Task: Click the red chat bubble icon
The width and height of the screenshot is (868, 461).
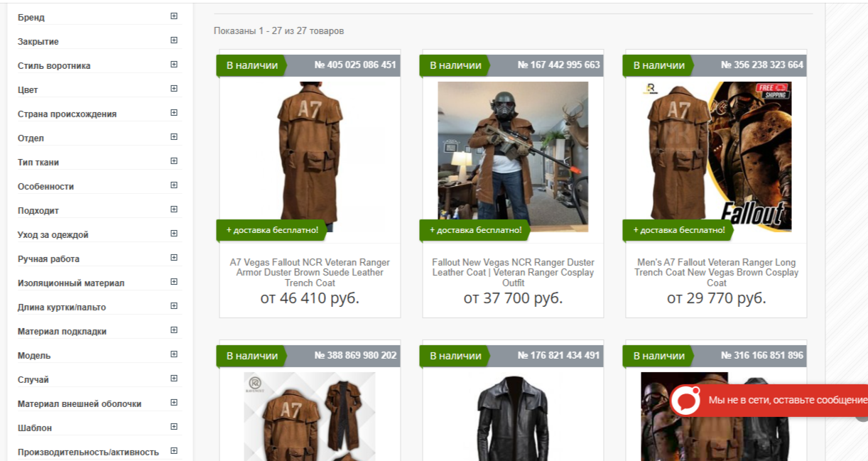Action: coord(686,400)
